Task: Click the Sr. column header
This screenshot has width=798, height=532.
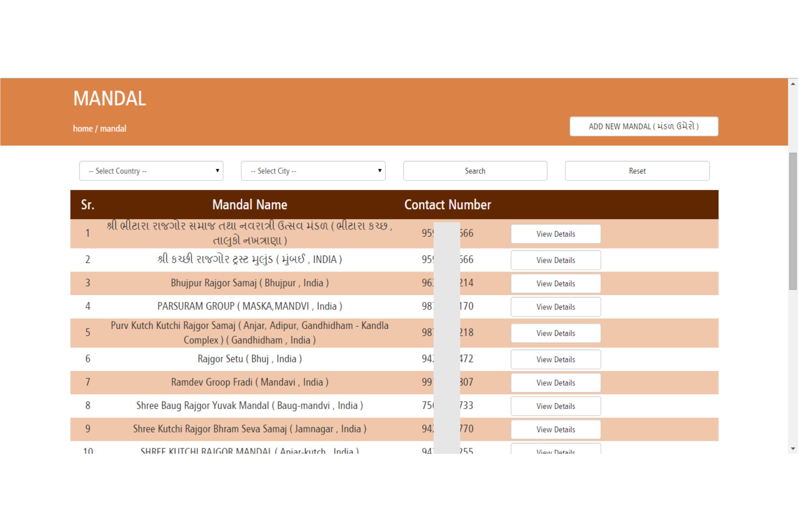Action: click(88, 205)
